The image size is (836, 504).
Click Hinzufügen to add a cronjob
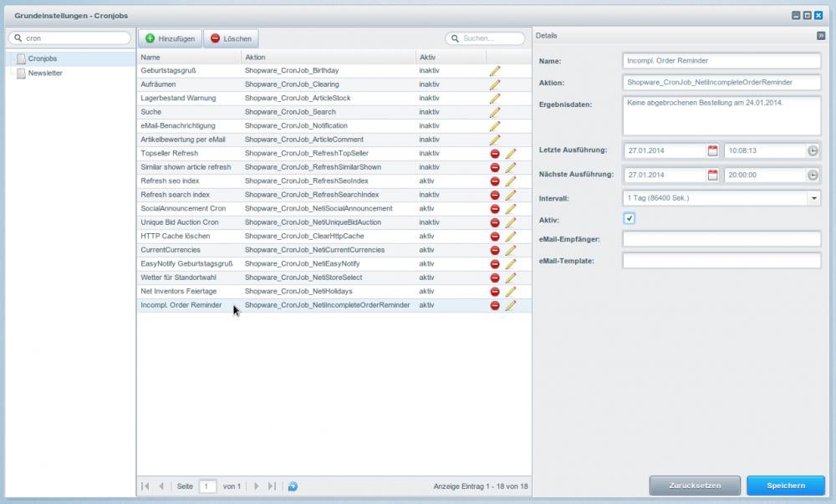coord(171,38)
